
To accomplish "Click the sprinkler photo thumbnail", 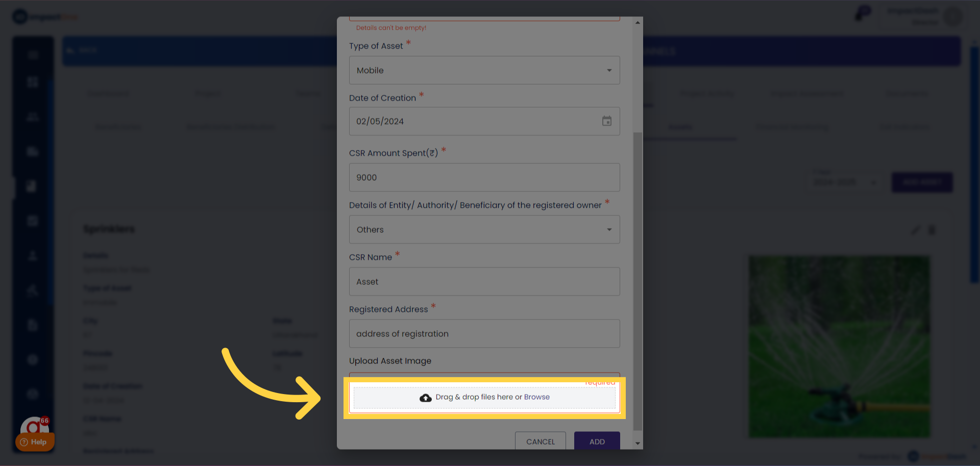I will 839,347.
